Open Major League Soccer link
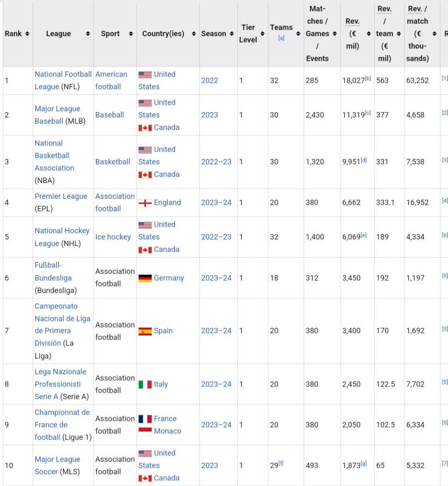Screen dimensions: 448x486 click(57, 465)
